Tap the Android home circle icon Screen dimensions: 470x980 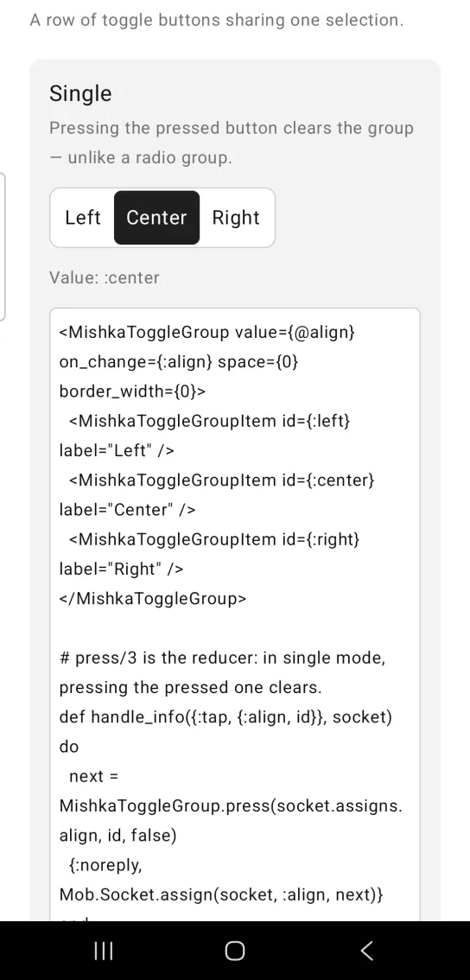click(x=235, y=951)
